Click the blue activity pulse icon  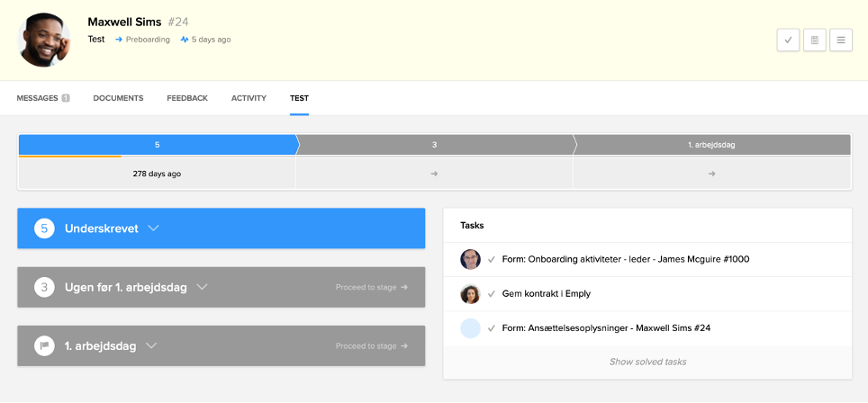click(x=185, y=40)
